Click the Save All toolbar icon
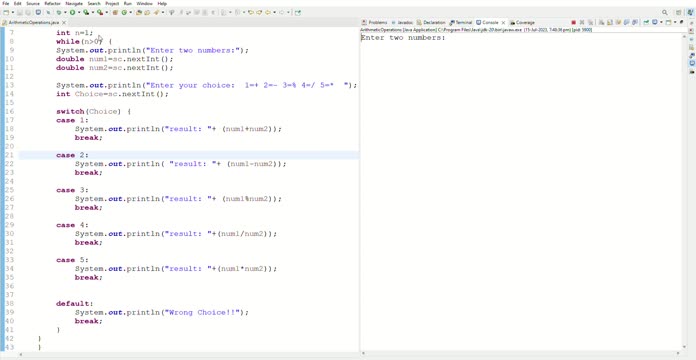The width and height of the screenshot is (696, 360). tap(28, 12)
